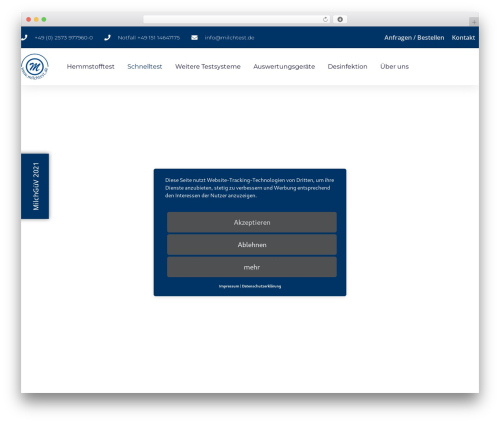The width and height of the screenshot is (500, 423).
Task: Click the browser address bar
Action: 236,20
